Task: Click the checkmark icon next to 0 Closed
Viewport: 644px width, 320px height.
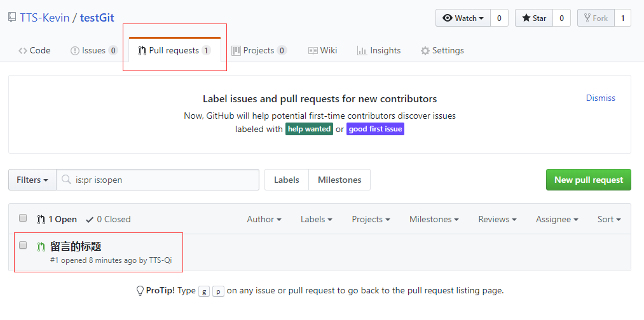Action: click(90, 220)
